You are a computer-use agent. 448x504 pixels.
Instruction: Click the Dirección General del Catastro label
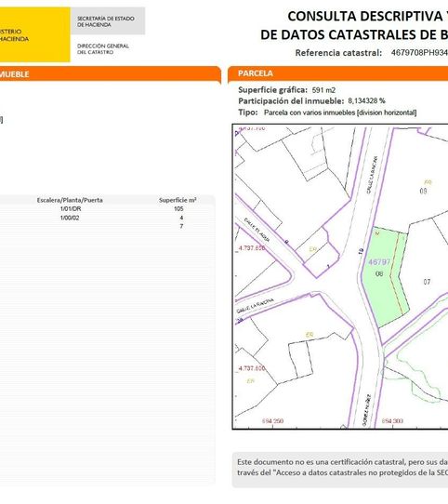103,49
